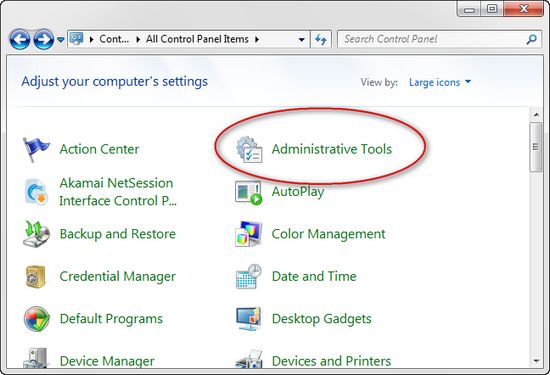
Task: Expand the arrow before Cont... breadcrumb
Action: click(x=92, y=39)
